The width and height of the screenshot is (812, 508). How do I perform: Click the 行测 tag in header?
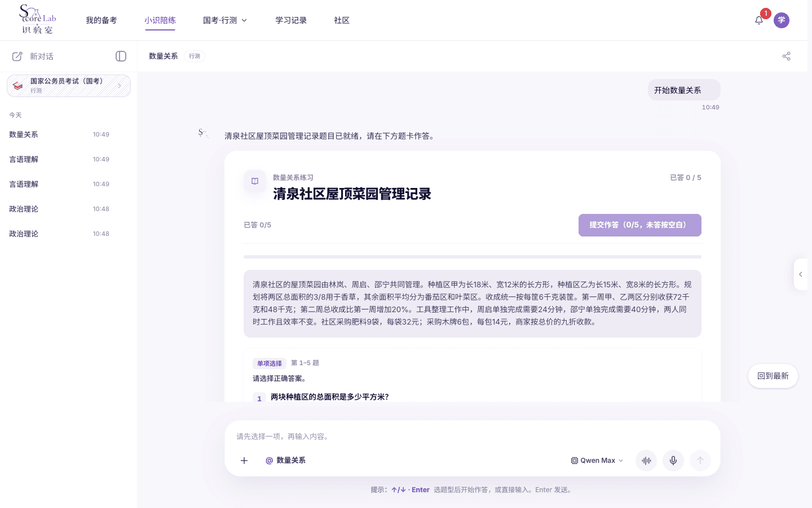[195, 56]
